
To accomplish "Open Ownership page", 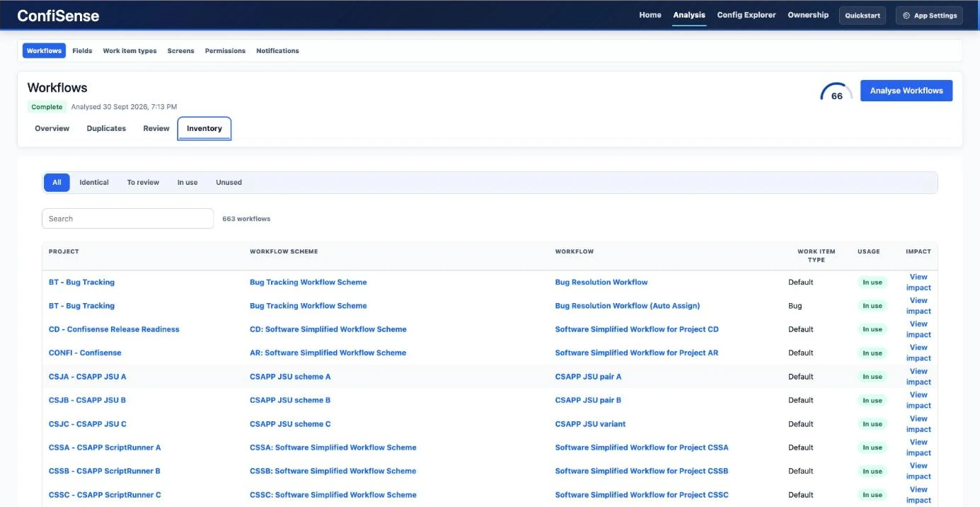I will point(808,15).
